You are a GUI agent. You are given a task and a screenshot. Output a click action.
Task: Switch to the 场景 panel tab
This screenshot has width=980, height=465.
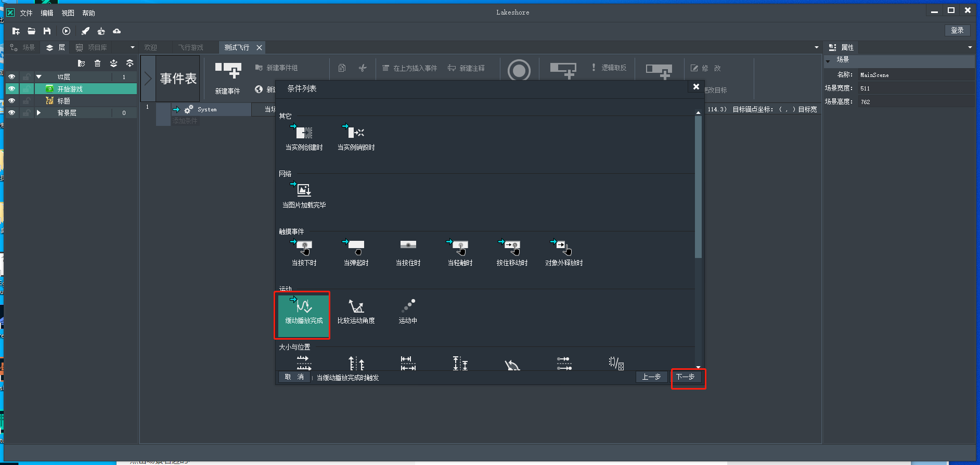pyautogui.click(x=23, y=47)
